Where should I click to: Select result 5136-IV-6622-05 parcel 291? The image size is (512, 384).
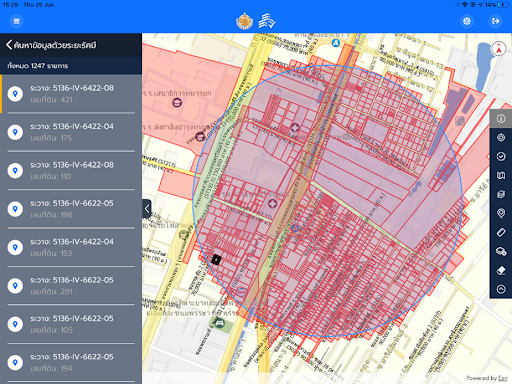(x=71, y=286)
